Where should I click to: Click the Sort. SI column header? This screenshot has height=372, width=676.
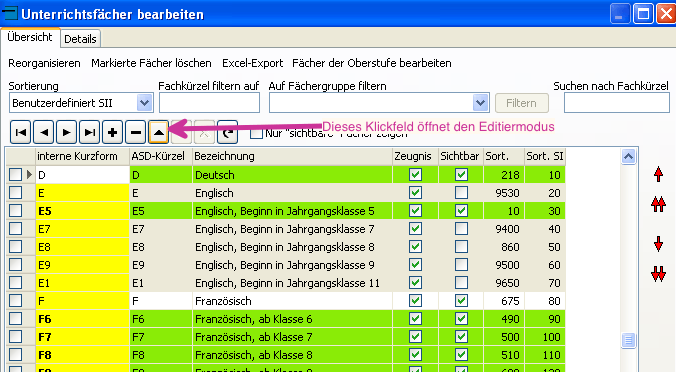[545, 156]
